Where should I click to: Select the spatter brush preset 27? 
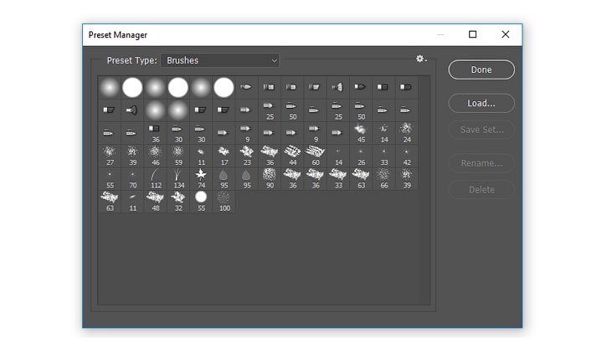[x=110, y=156]
